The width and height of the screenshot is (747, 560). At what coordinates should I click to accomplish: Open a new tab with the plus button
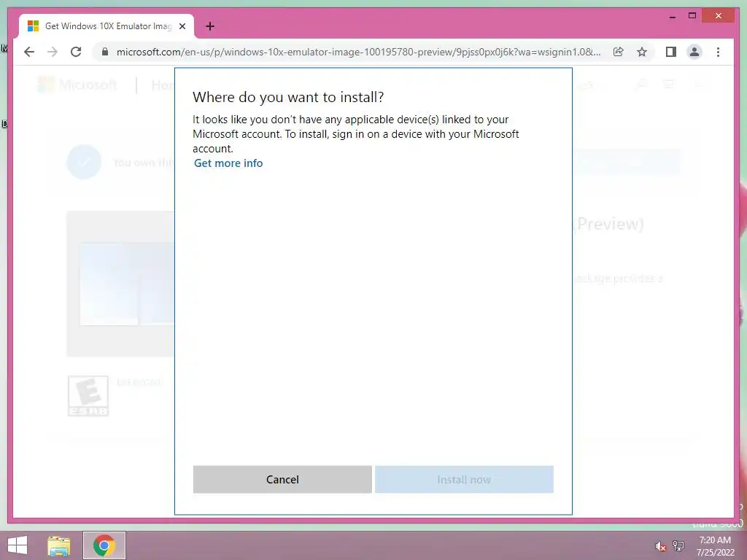(210, 26)
